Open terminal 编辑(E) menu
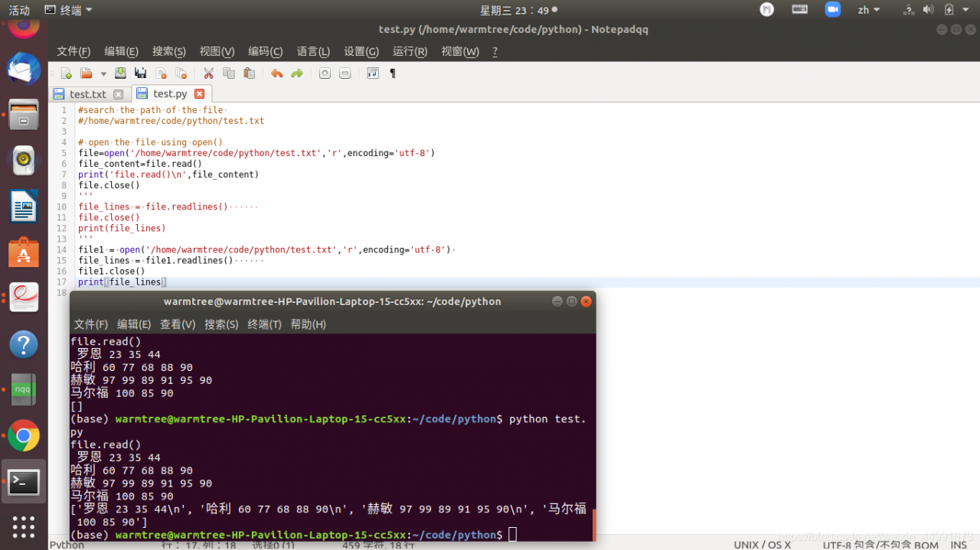The height and width of the screenshot is (550, 980). [134, 324]
